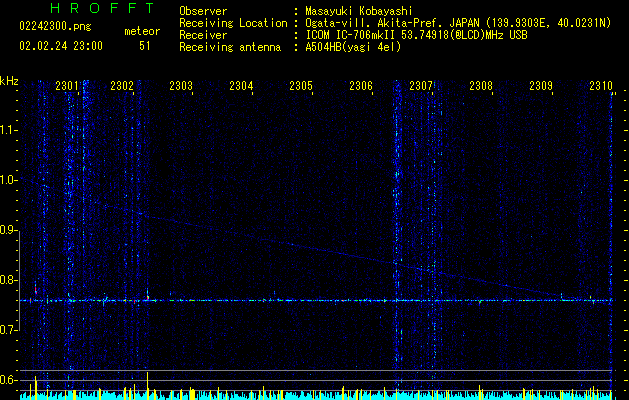Click the A504HB(yagi 4el) antenna text

(x=353, y=47)
